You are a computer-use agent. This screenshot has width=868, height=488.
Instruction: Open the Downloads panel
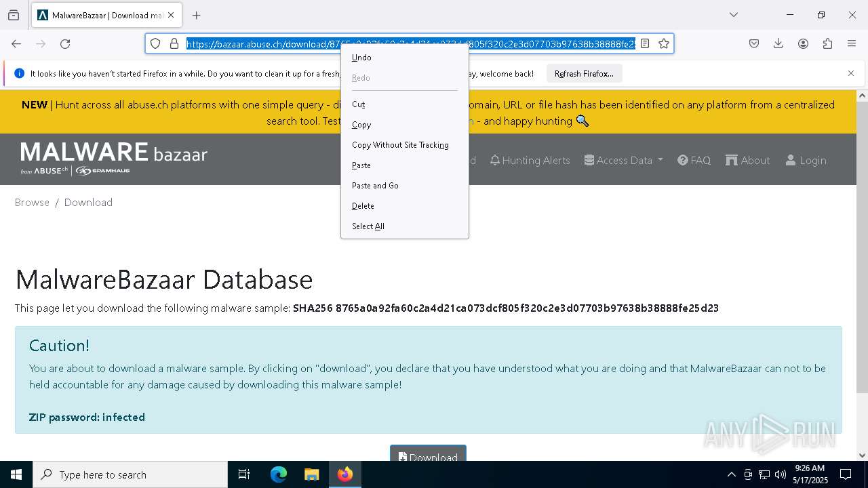point(778,43)
